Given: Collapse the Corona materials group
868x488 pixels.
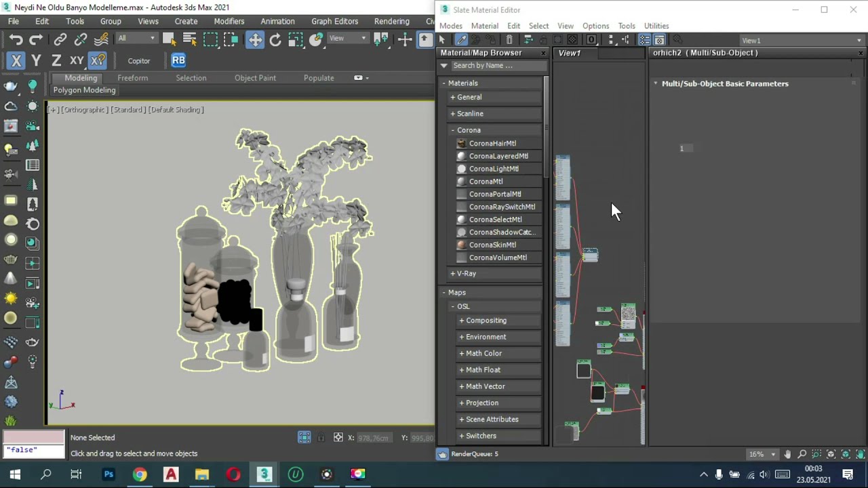Looking at the screenshot, I should click(x=468, y=130).
